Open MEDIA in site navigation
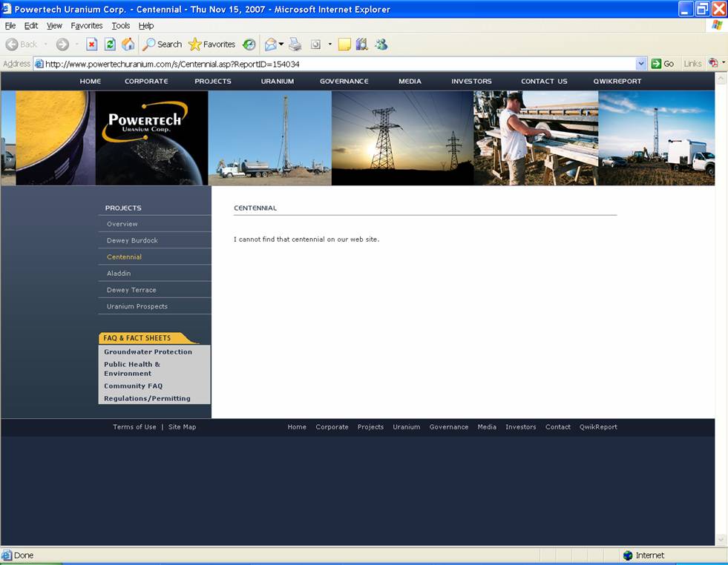 click(410, 81)
